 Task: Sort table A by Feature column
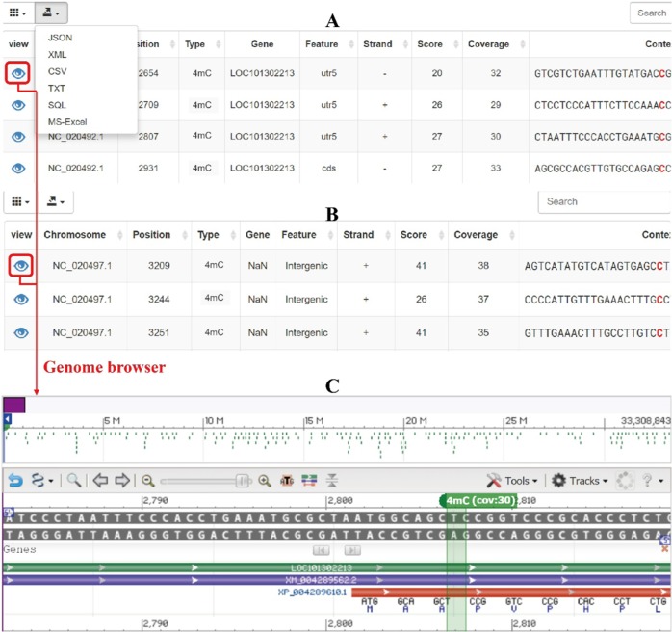[328, 44]
